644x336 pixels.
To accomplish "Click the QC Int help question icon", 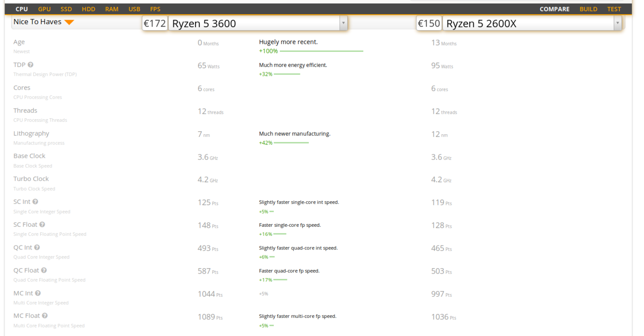I will (37, 247).
